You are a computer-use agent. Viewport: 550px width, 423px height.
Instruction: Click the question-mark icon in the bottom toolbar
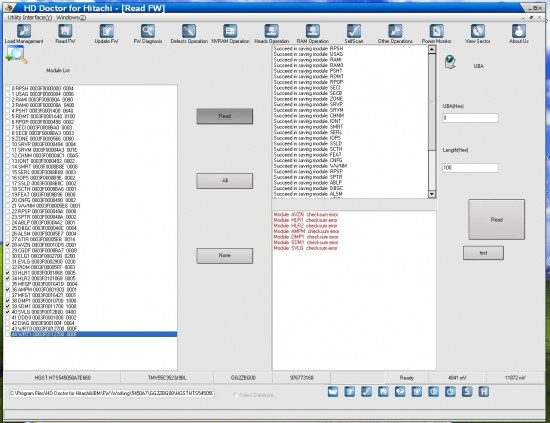[400, 391]
